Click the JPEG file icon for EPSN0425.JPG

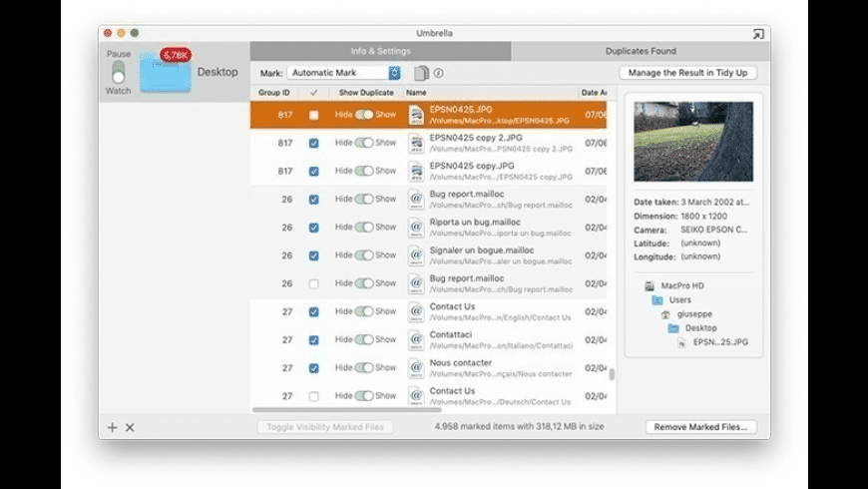tap(416, 115)
